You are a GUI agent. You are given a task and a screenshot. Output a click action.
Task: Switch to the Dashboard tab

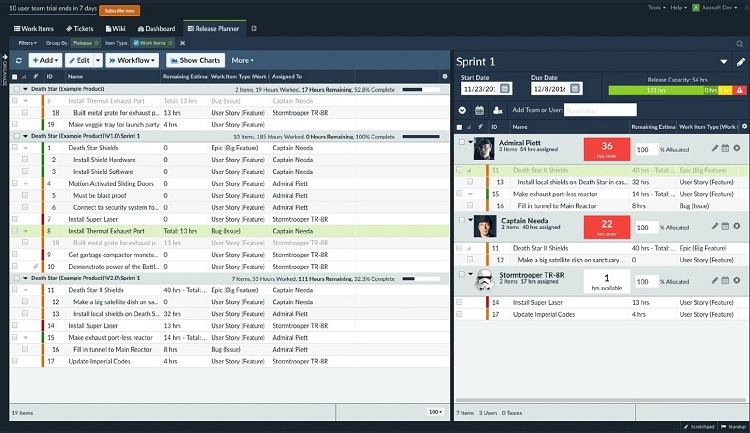(x=156, y=29)
